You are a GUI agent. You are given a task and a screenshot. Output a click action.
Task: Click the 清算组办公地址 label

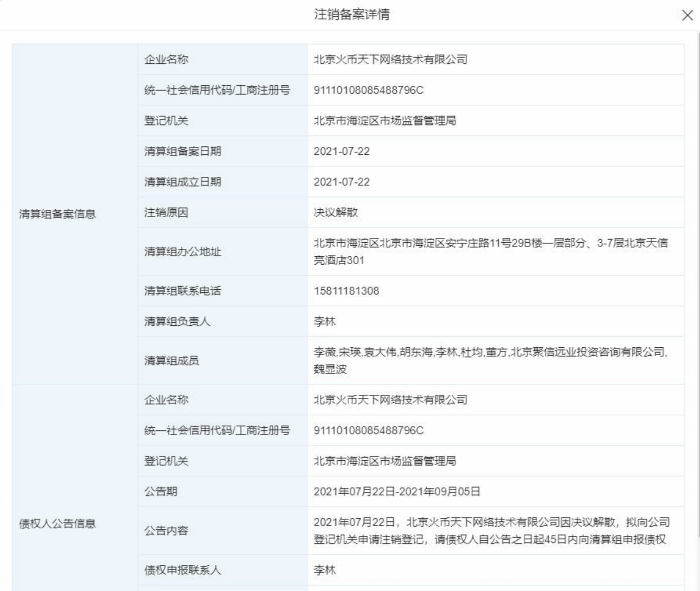tap(182, 252)
